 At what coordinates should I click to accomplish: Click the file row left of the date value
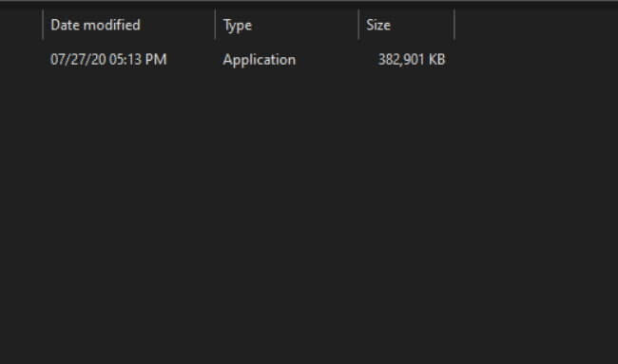[24, 60]
